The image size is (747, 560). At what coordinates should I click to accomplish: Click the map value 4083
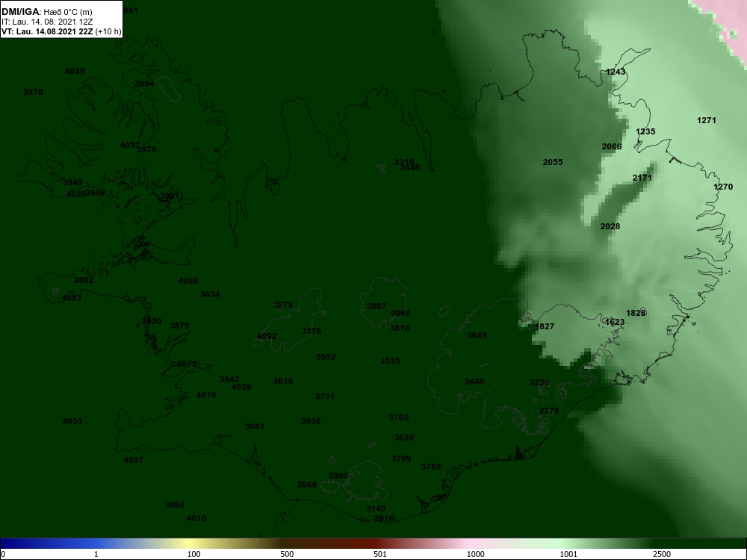72,298
